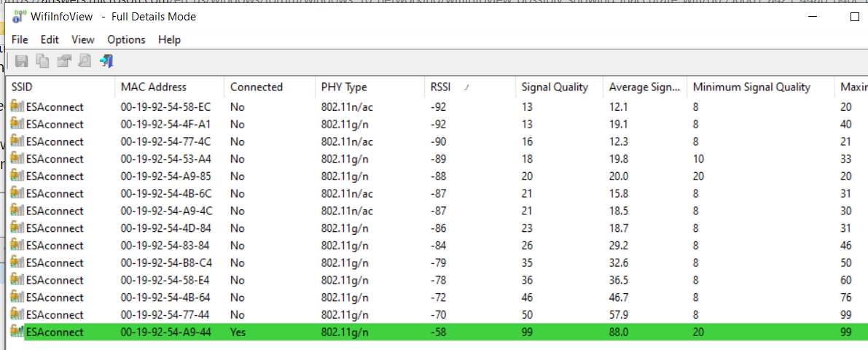Image resolution: width=868 pixels, height=350 pixels.
Task: Select network icon for MAC ending 4B-64
Action: (x=17, y=297)
